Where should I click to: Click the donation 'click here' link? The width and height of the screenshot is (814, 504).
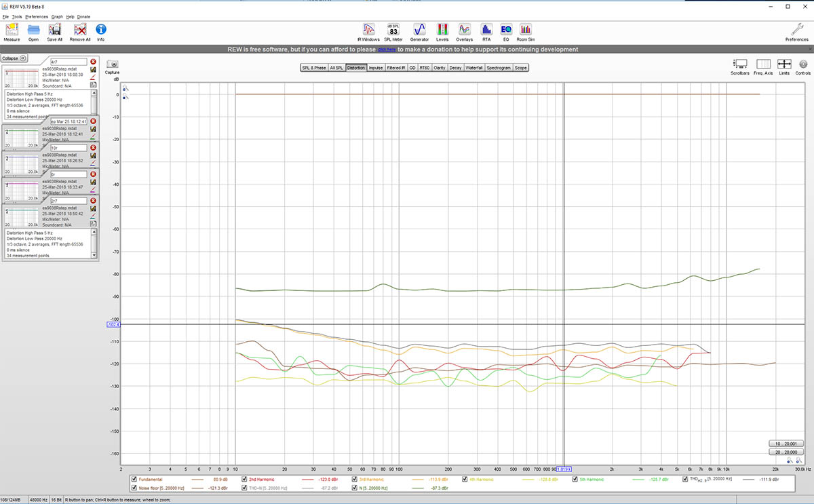(x=387, y=50)
